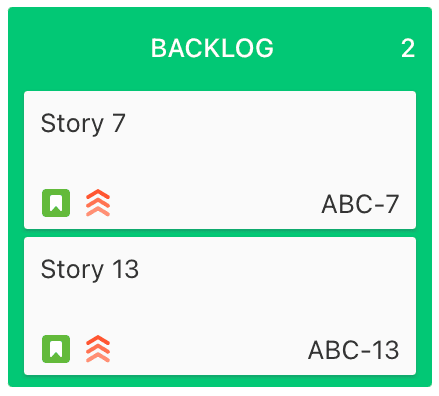
Task: Click the backlog issue count 2
Action: click(408, 48)
